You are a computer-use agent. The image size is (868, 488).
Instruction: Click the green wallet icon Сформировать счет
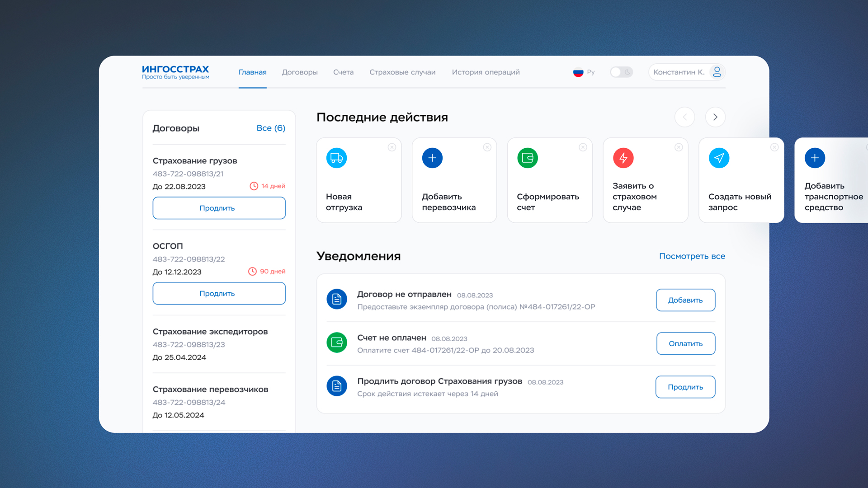(528, 158)
